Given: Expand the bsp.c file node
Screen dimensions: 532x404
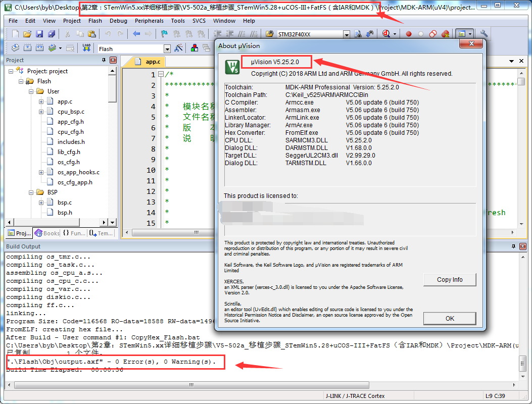Looking at the screenshot, I should (x=41, y=203).
